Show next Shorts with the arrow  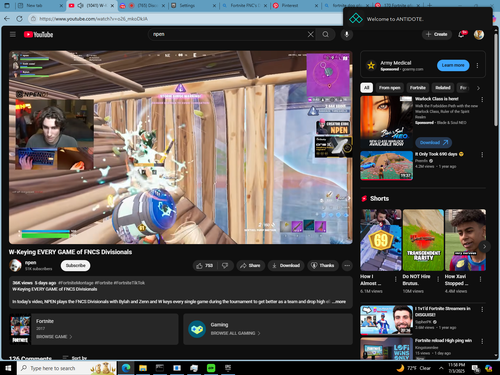point(484,246)
